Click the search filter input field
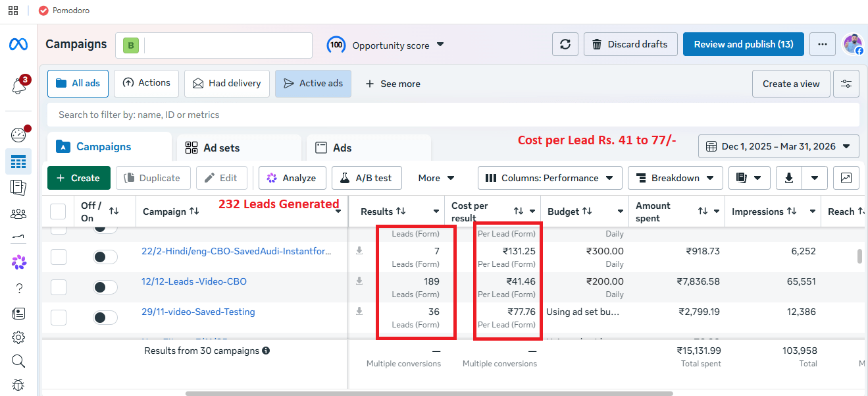The width and height of the screenshot is (868, 396). coord(453,115)
